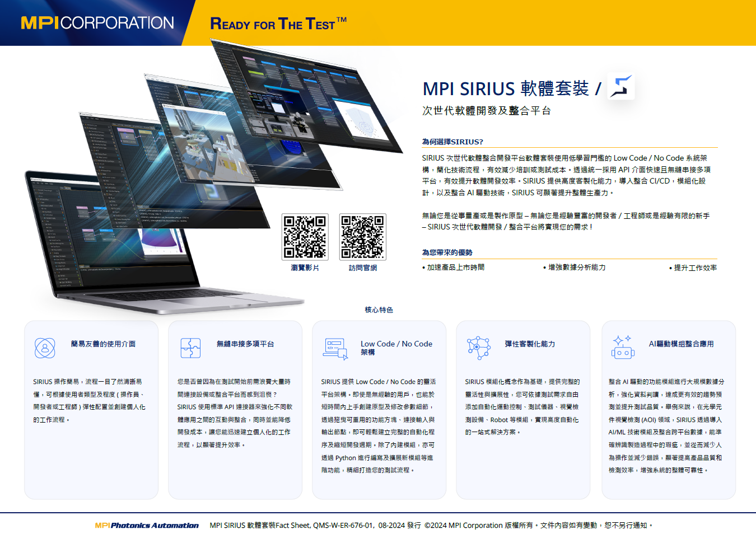Click the 提升工作效率 bullet
756x534 pixels.
point(693,268)
